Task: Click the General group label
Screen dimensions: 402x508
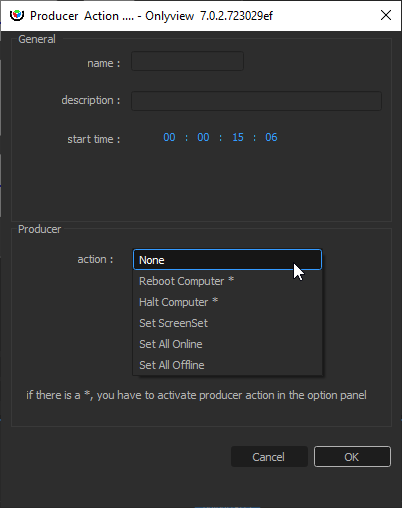Action: click(37, 39)
